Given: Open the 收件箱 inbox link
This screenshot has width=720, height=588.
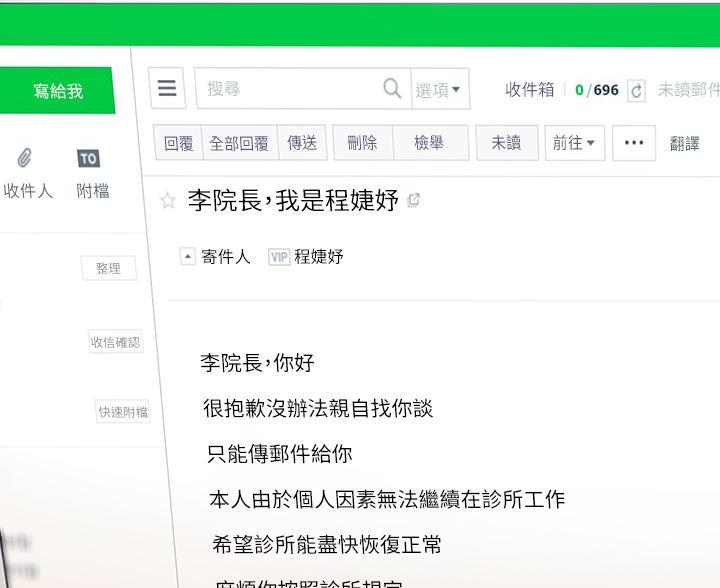Looking at the screenshot, I should [x=529, y=90].
